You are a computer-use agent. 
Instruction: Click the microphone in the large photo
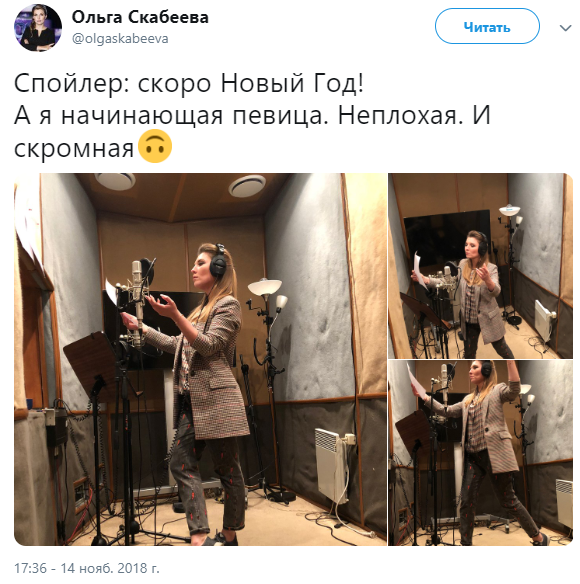pyautogui.click(x=137, y=298)
